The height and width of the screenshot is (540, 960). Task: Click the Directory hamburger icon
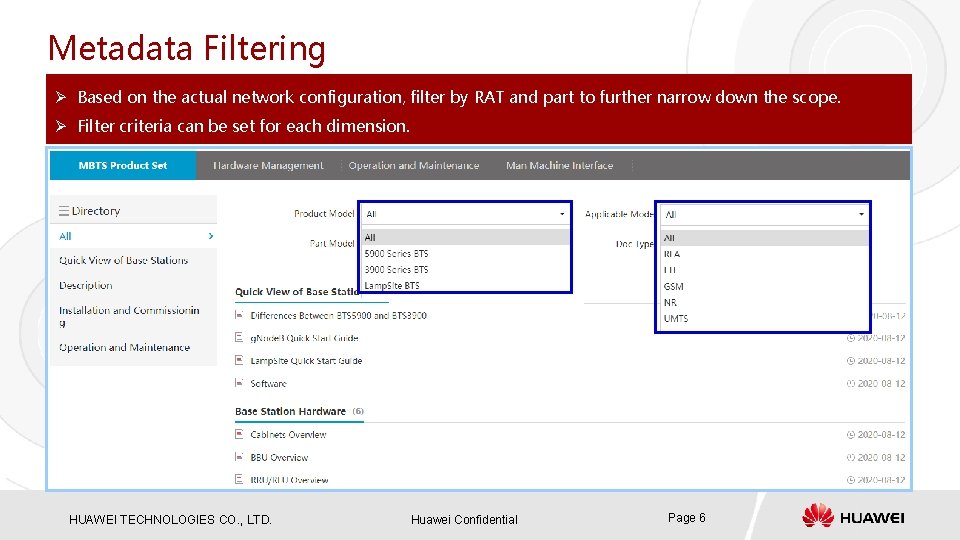[x=64, y=211]
